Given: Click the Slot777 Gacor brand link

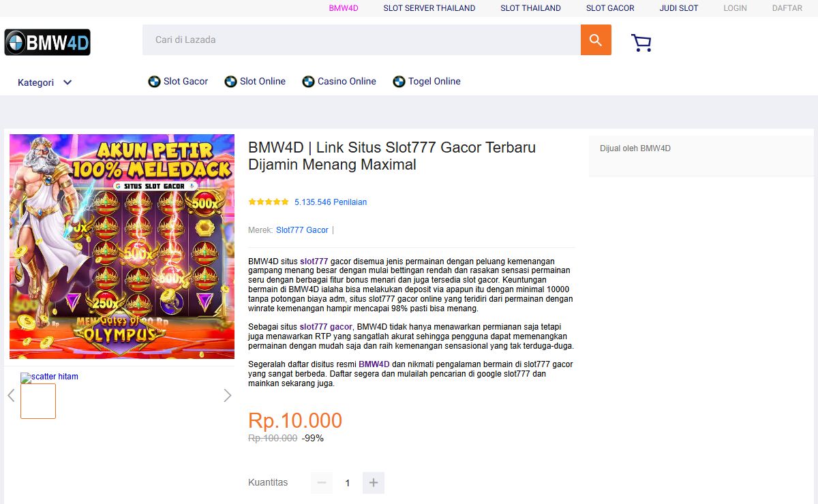Looking at the screenshot, I should point(302,230).
